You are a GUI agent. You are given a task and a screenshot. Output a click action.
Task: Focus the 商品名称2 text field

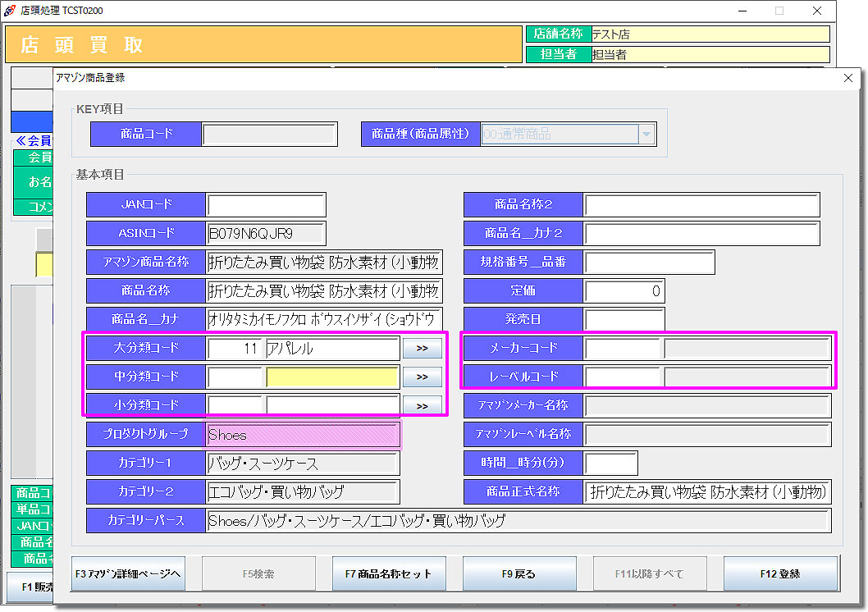pos(701,205)
